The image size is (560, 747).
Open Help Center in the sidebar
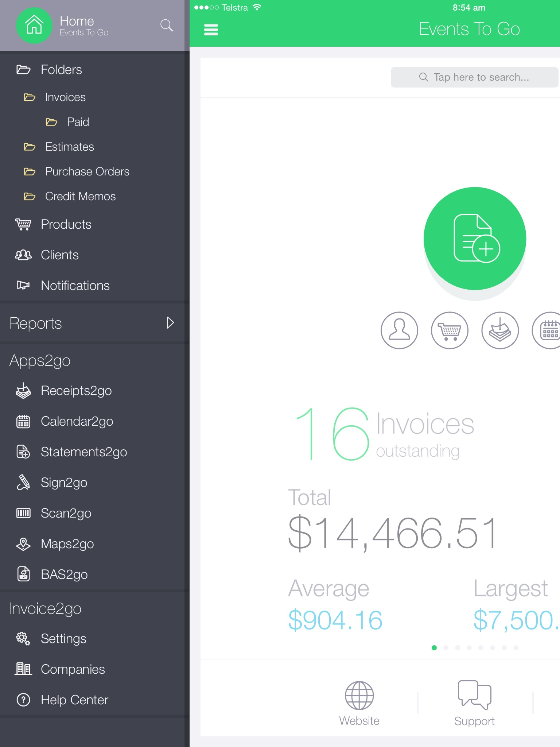tap(92, 700)
